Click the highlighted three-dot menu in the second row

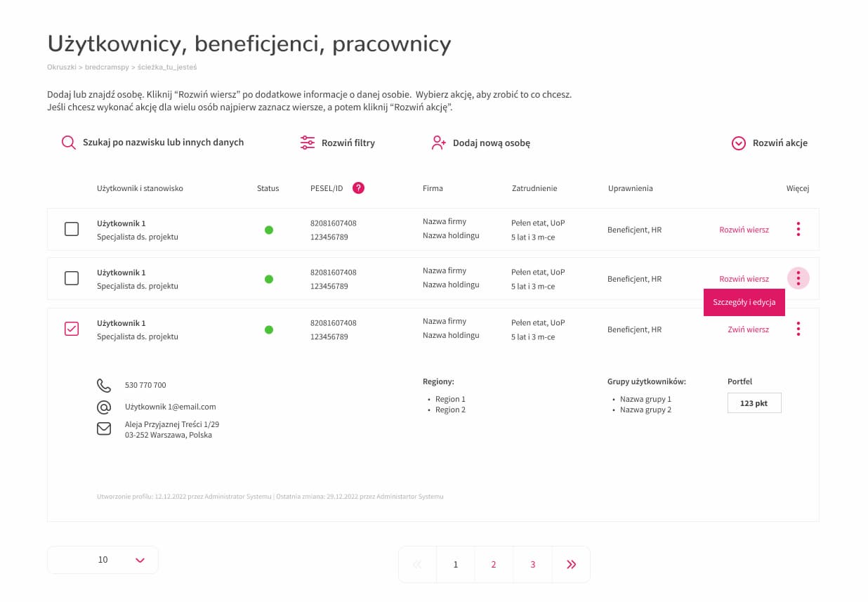(x=798, y=278)
